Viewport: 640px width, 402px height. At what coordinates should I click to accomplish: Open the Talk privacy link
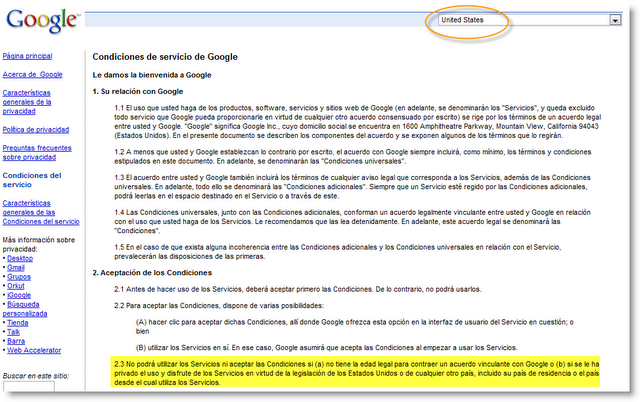(x=13, y=332)
